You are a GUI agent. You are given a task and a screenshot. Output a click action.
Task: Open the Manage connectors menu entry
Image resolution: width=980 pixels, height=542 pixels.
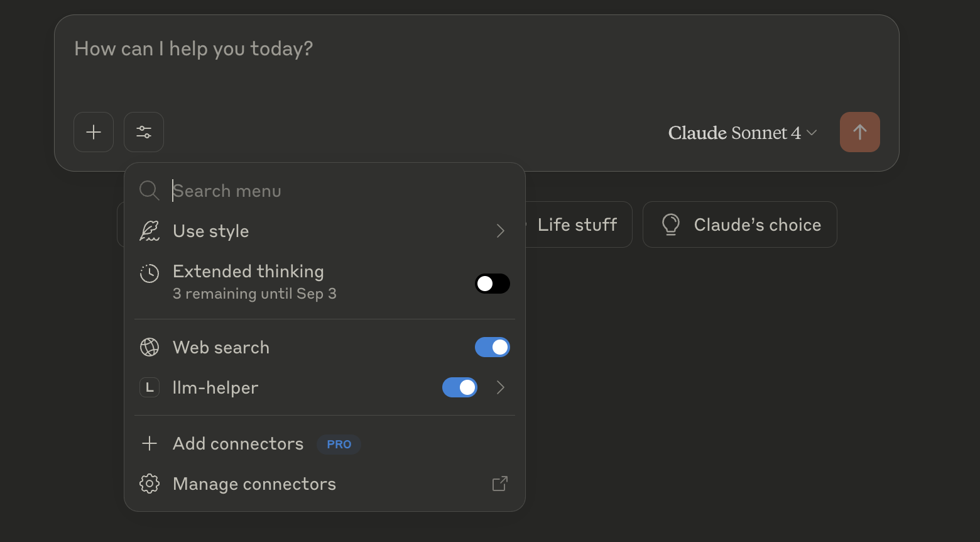325,484
